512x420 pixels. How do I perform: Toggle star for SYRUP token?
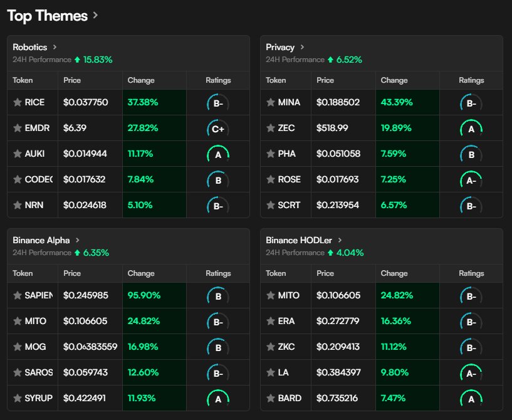[18, 399]
